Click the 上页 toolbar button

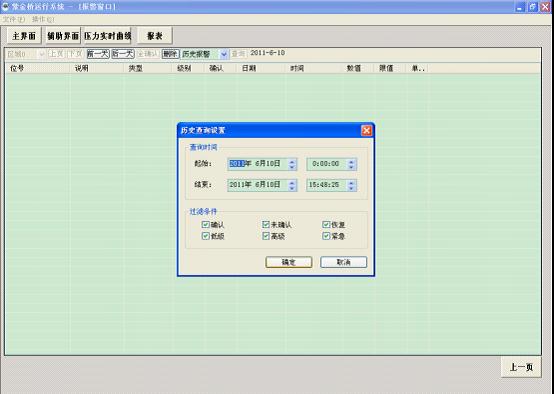tap(56, 54)
